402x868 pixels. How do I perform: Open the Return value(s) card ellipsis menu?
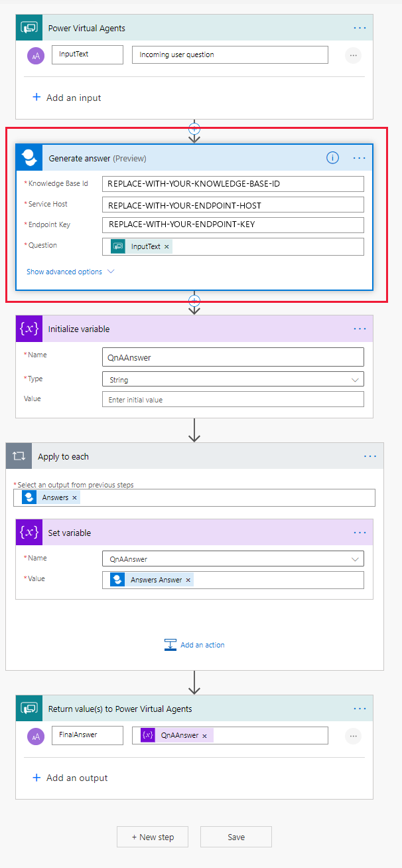pos(360,709)
